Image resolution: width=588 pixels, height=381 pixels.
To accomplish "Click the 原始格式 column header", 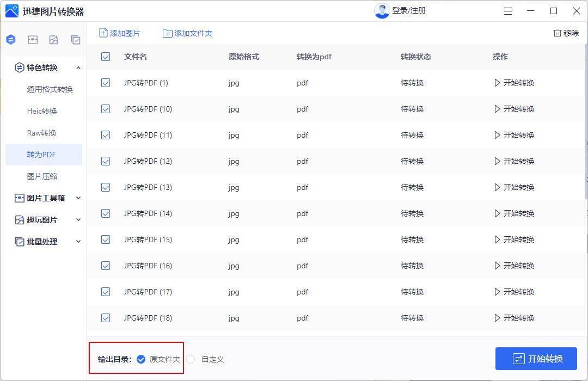I will click(x=243, y=57).
